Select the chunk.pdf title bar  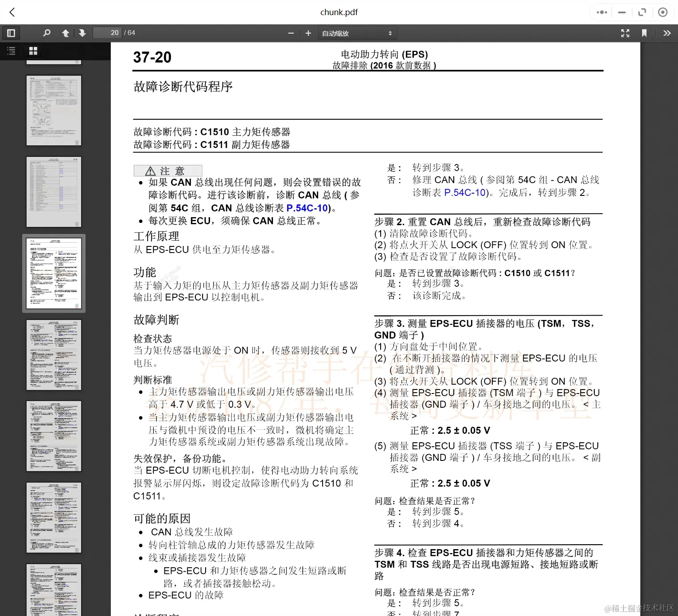tap(339, 12)
